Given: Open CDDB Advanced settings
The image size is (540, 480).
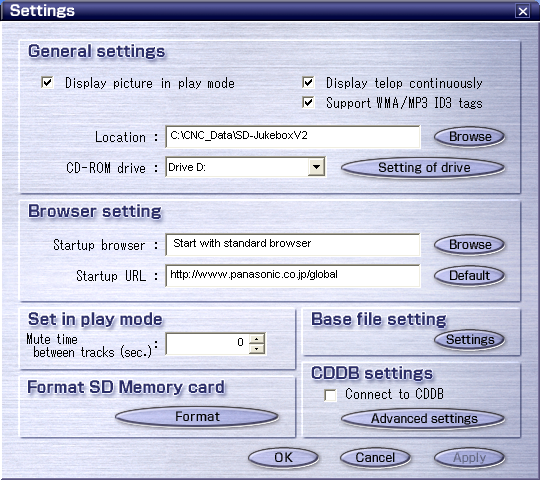Looking at the screenshot, I should pyautogui.click(x=423, y=419).
